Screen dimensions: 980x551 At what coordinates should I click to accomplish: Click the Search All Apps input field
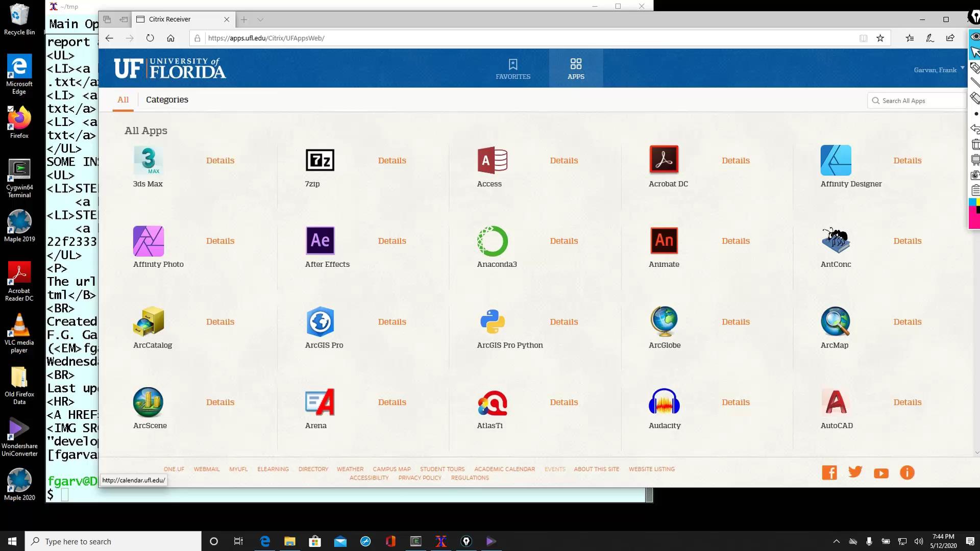pos(916,101)
